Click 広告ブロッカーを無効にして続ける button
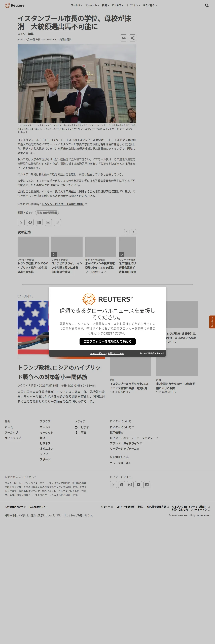This screenshot has width=215, height=644. [107, 341]
